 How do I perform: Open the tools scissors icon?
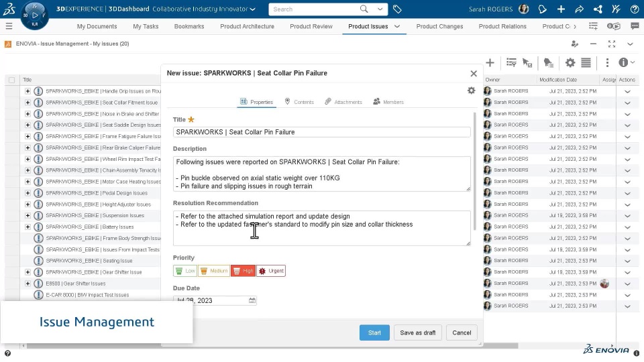tap(616, 9)
